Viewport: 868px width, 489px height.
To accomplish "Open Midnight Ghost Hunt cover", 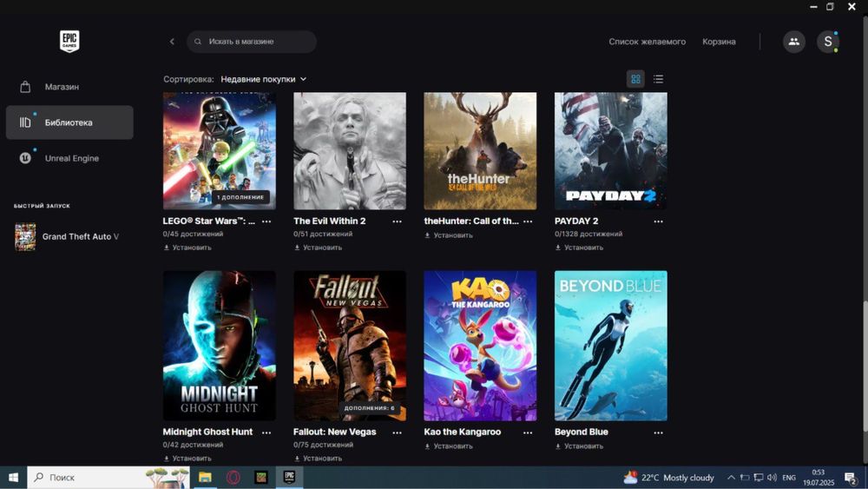I will coord(220,346).
